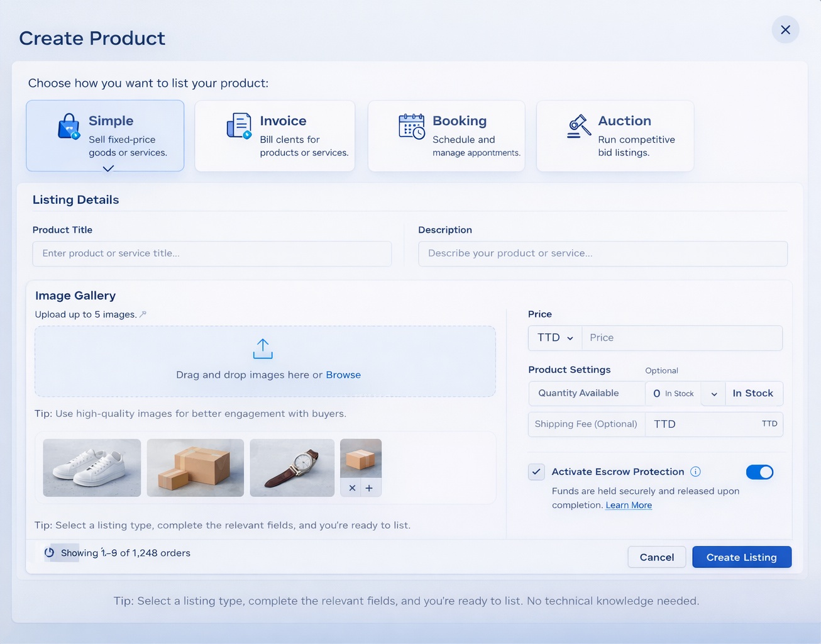This screenshot has height=644, width=821.
Task: Add another image with the plus icon
Action: click(x=370, y=487)
